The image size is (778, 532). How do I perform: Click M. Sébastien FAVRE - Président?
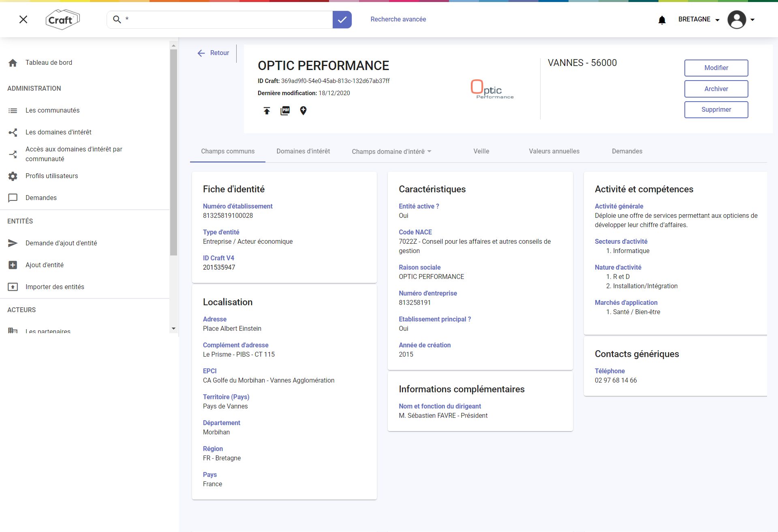[443, 416]
